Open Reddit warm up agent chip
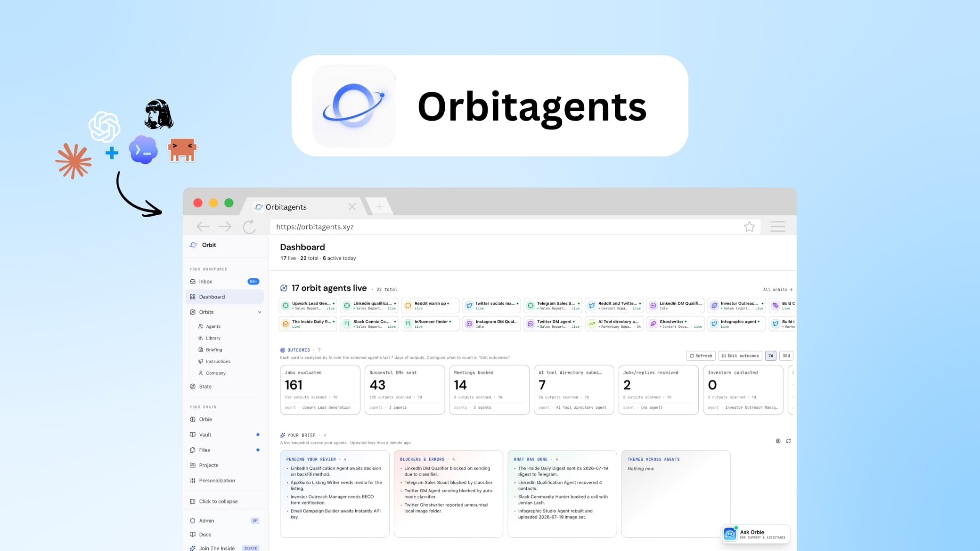The width and height of the screenshot is (980, 551). 431,306
